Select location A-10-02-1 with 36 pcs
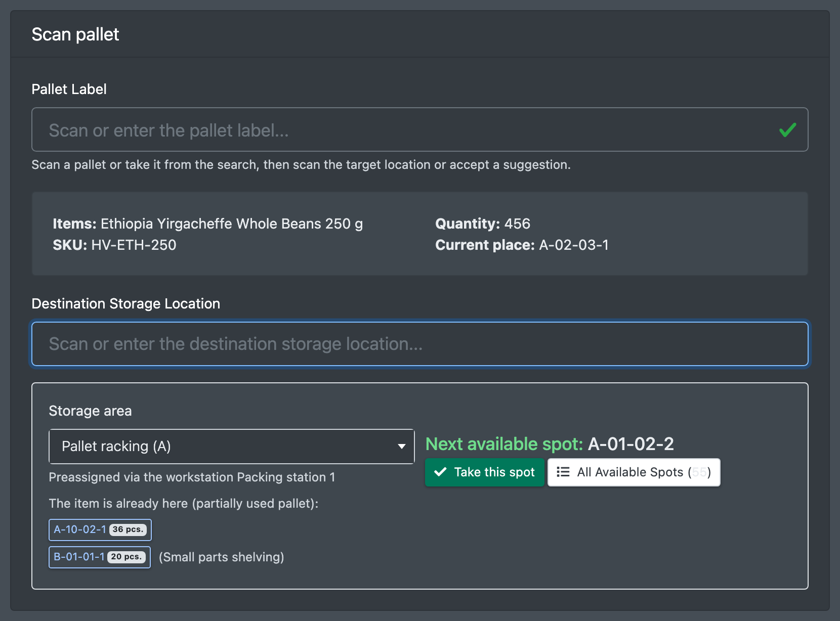The height and width of the screenshot is (621, 840). point(100,529)
